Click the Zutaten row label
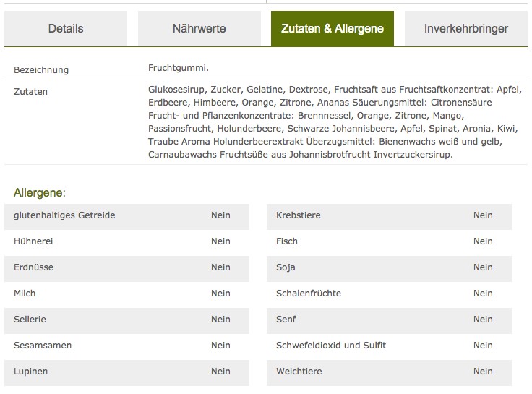532x394 pixels. tap(31, 92)
